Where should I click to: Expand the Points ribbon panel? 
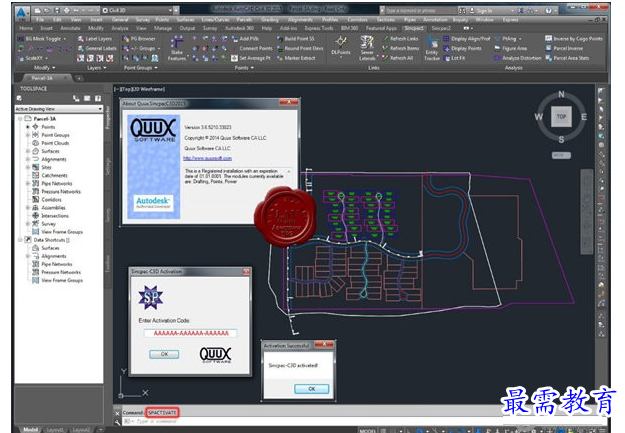[x=244, y=68]
